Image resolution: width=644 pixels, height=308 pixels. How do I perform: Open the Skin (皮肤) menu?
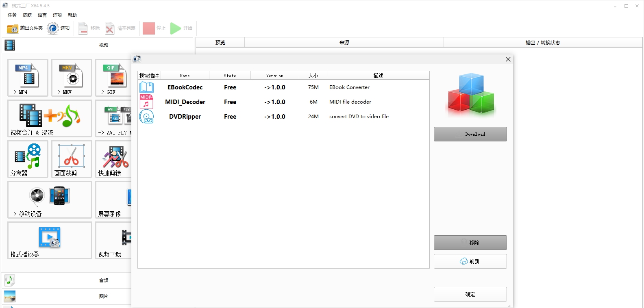tap(27, 15)
